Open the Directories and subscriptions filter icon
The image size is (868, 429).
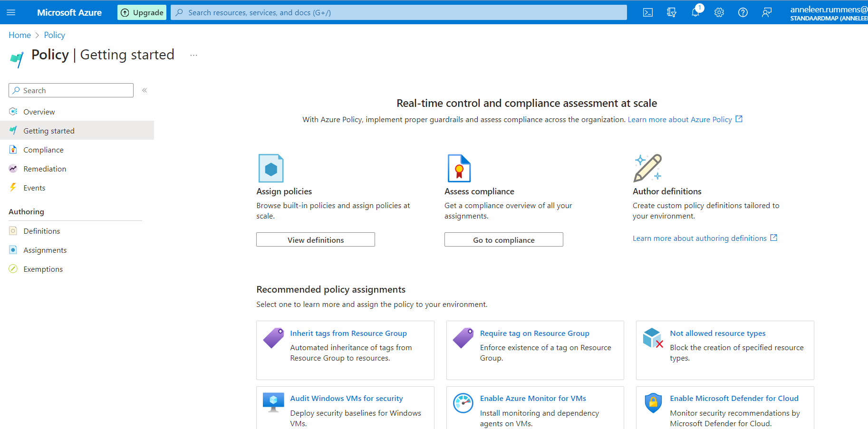click(672, 12)
